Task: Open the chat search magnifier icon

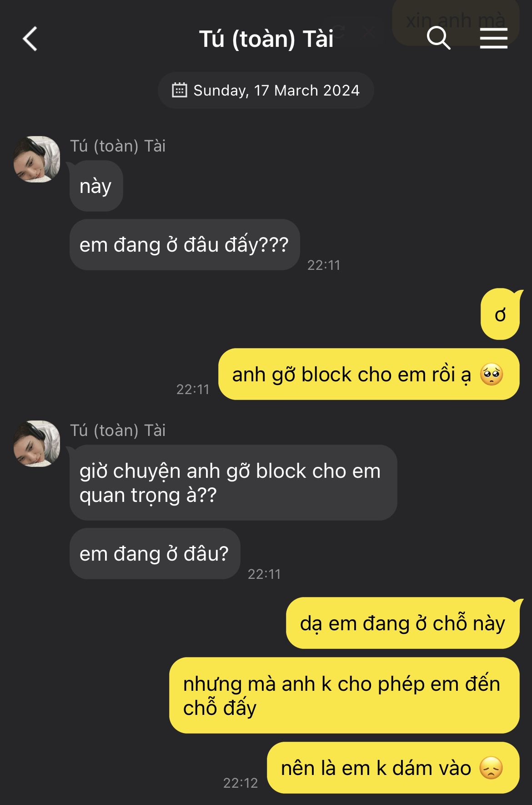Action: [x=439, y=38]
